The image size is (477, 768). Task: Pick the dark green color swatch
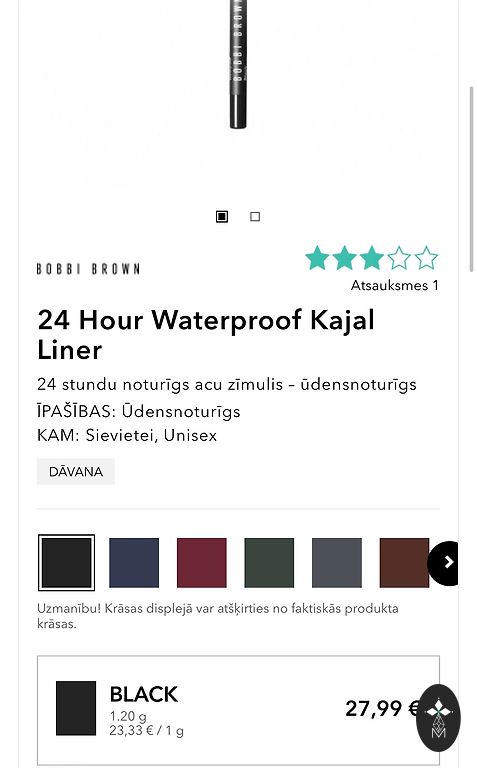[269, 563]
